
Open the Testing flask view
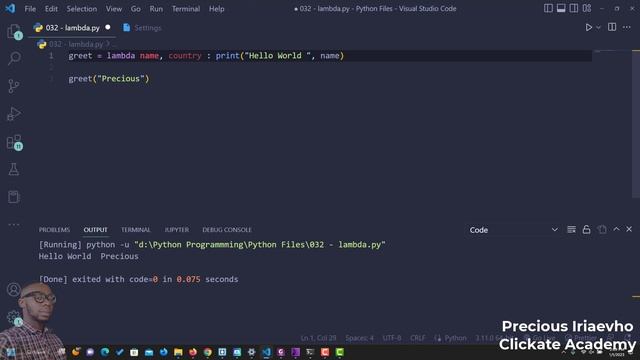(x=14, y=169)
